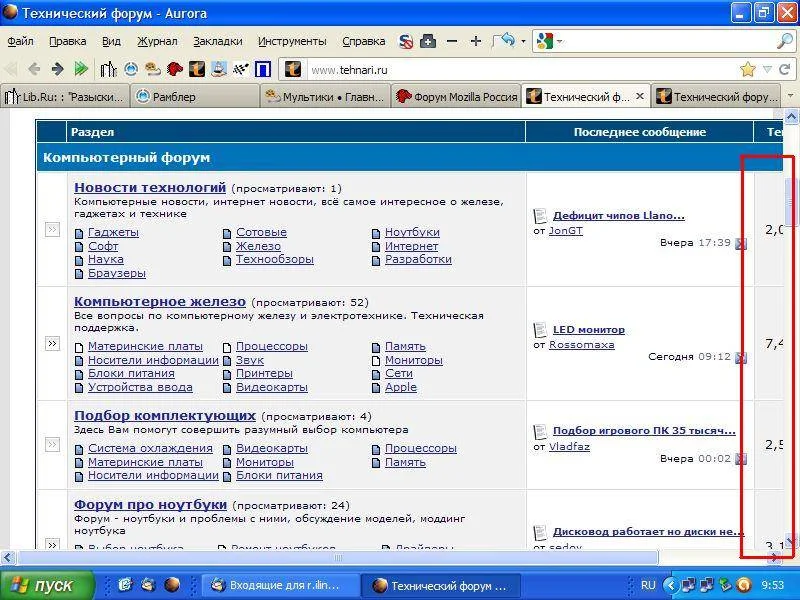The height and width of the screenshot is (600, 800).
Task: Collapse the Компьютерное железо section arrow button
Action: coord(52,343)
